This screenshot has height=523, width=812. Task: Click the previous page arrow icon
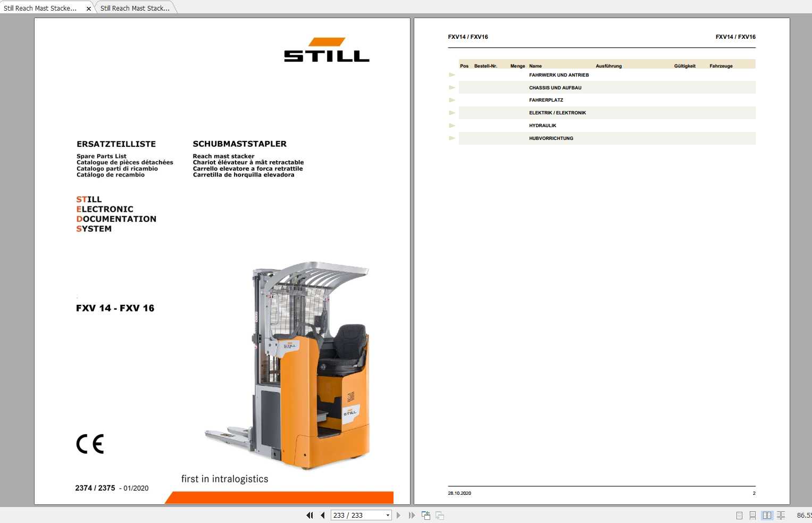pyautogui.click(x=322, y=515)
